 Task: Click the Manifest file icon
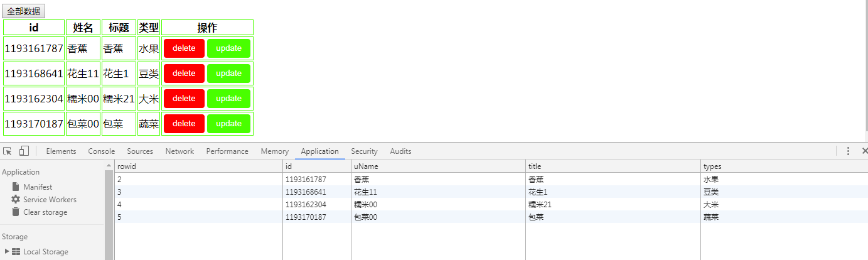[16, 187]
